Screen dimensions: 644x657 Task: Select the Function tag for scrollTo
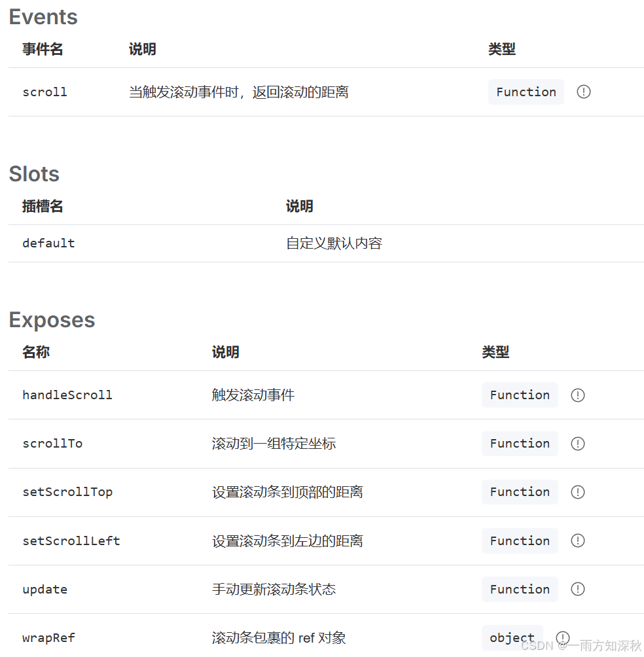[x=520, y=443]
